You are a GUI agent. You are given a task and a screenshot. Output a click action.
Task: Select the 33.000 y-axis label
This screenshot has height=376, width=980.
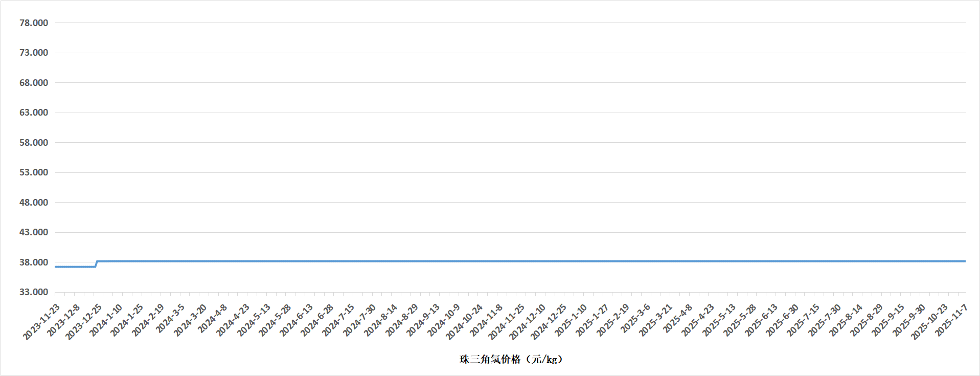click(x=34, y=292)
